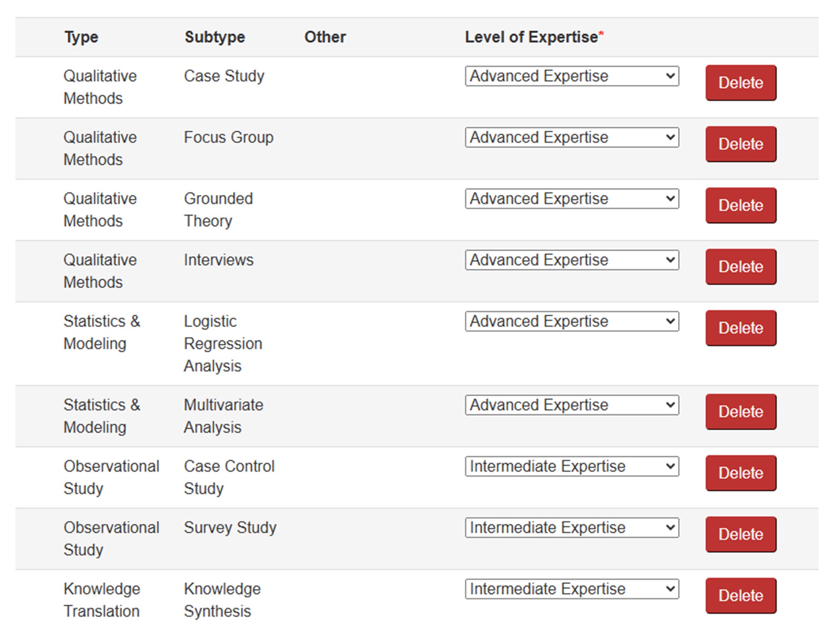The width and height of the screenshot is (840, 636).
Task: Delete the Focus Group row
Action: click(x=741, y=144)
